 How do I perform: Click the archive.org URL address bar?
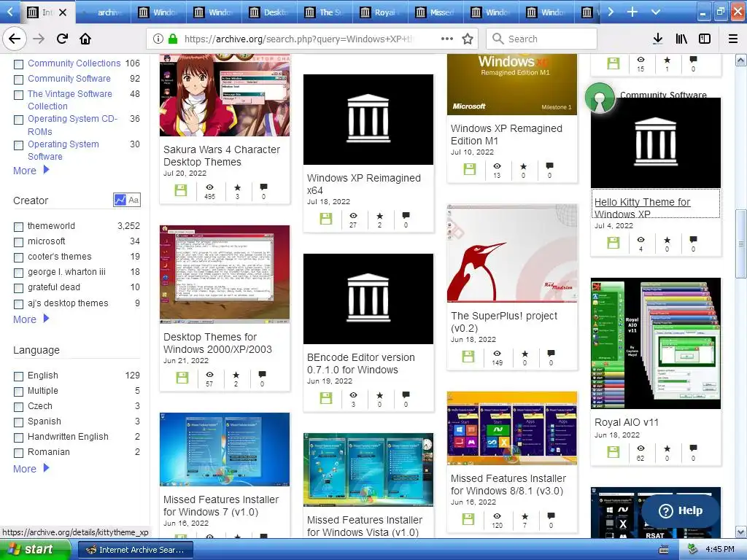(x=298, y=39)
